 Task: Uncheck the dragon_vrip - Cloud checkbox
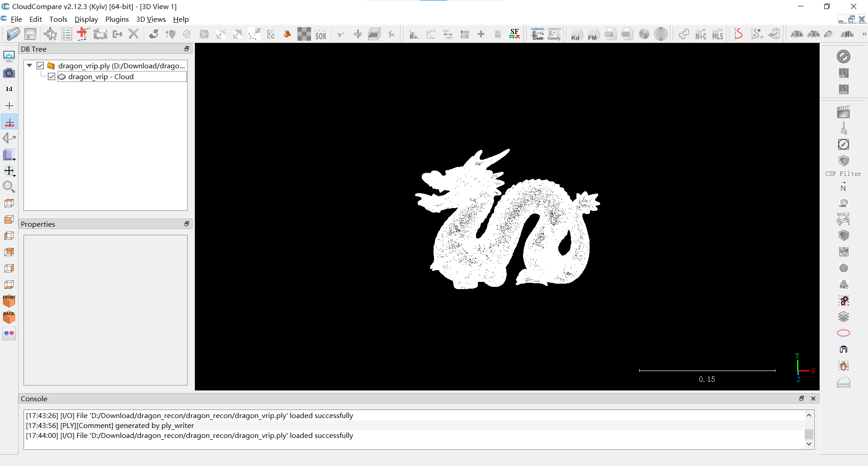[52, 76]
